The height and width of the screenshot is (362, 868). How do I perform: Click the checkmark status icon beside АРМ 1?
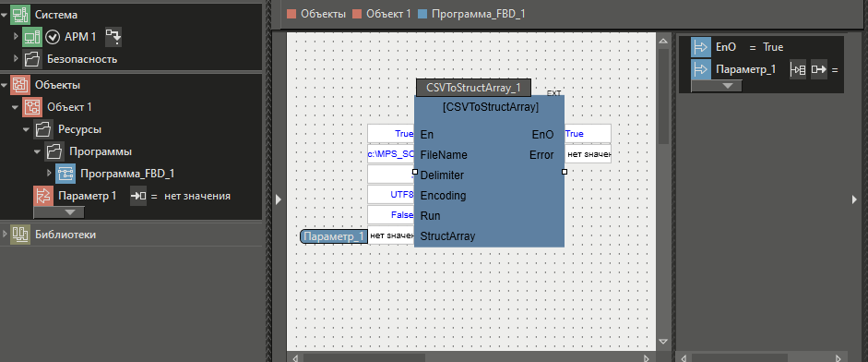52,37
